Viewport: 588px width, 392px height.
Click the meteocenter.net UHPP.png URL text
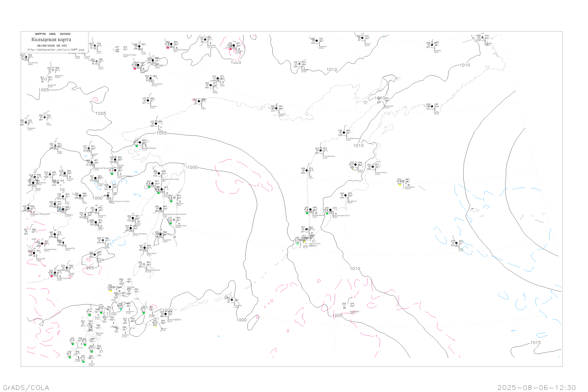pyautogui.click(x=55, y=50)
